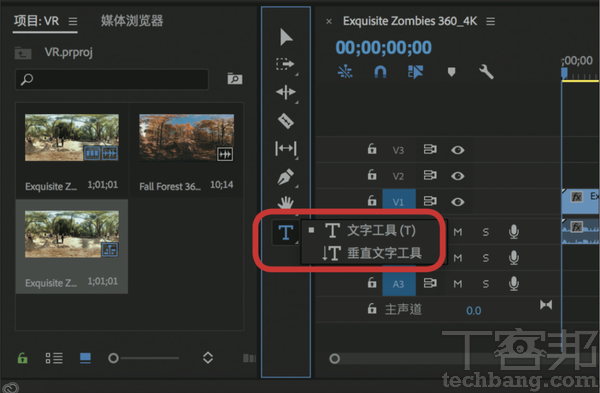The width and height of the screenshot is (600, 393).
Task: Add a marker in timeline
Action: [x=452, y=72]
